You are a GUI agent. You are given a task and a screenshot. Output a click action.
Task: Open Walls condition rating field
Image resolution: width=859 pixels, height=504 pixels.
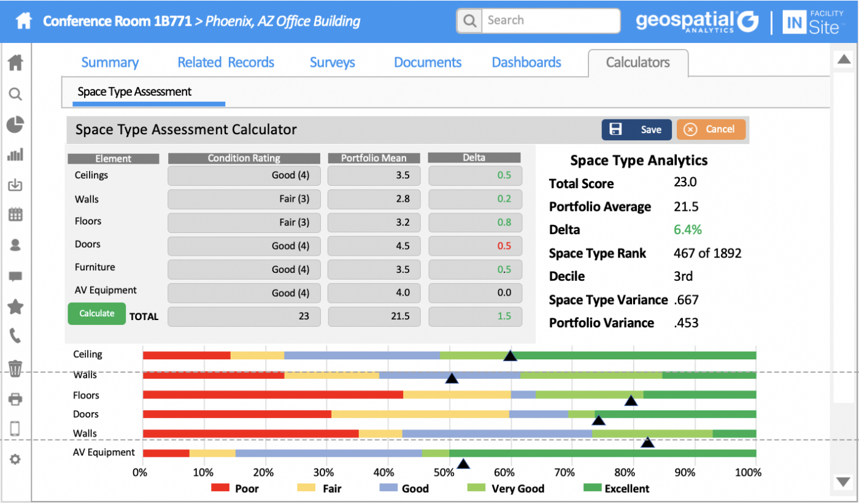(x=244, y=199)
